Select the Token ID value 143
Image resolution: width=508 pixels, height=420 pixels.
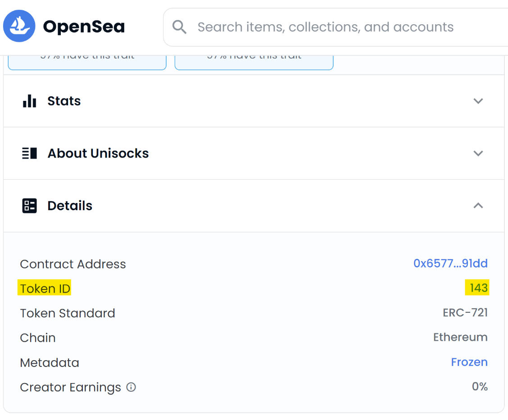pyautogui.click(x=478, y=288)
